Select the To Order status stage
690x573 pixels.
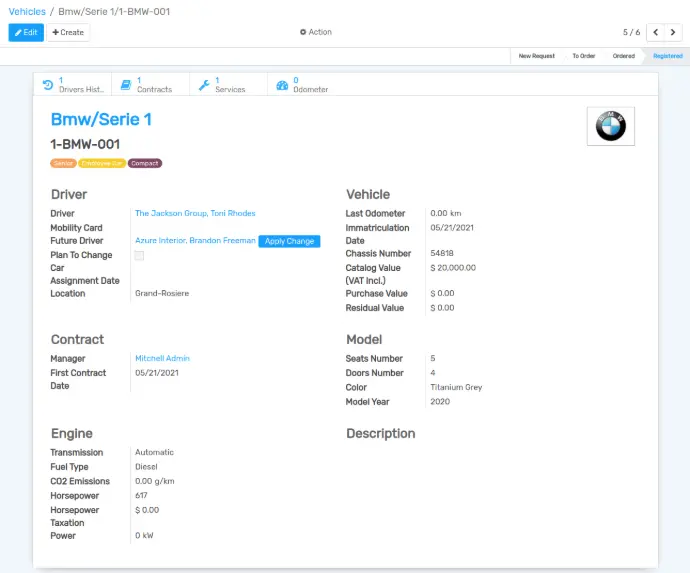coord(584,56)
